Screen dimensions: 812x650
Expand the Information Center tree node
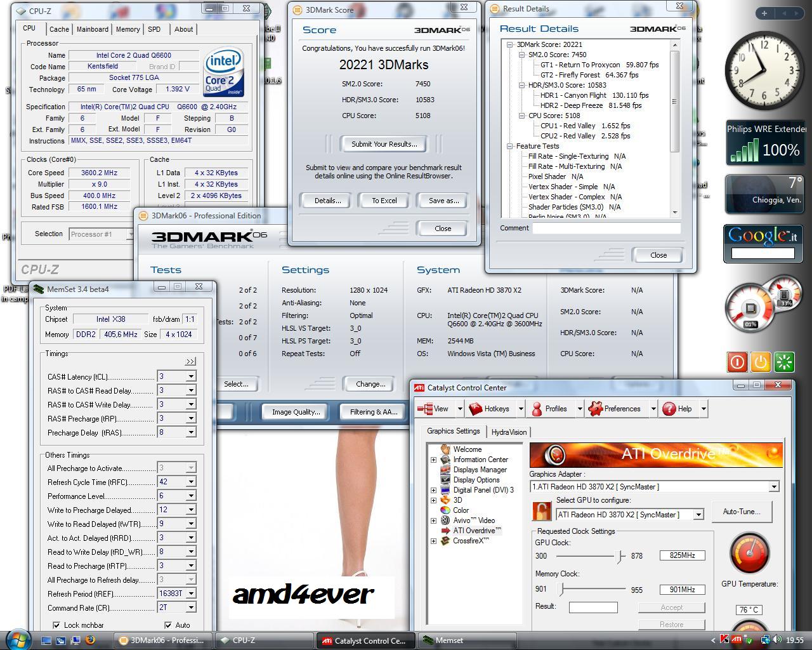click(x=434, y=460)
